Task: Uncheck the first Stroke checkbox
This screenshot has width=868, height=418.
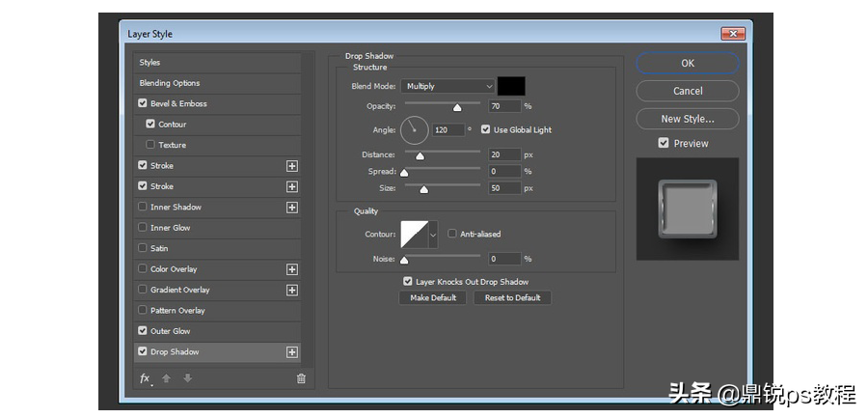Action: (x=143, y=165)
